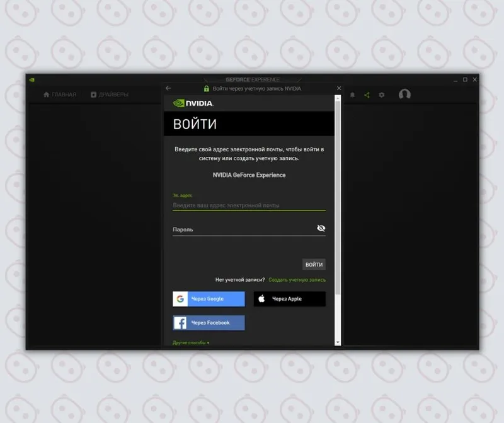Maximize the GeForce Experience window

point(465,79)
